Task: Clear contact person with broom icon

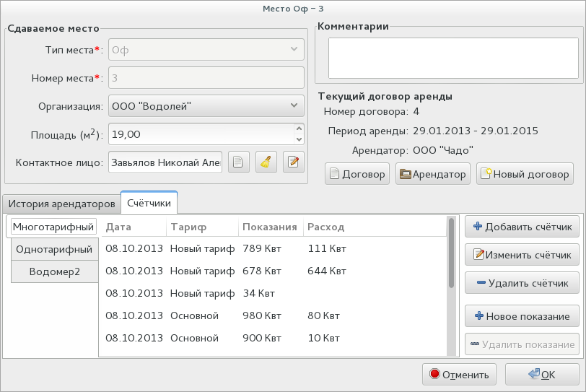Action: [x=266, y=162]
